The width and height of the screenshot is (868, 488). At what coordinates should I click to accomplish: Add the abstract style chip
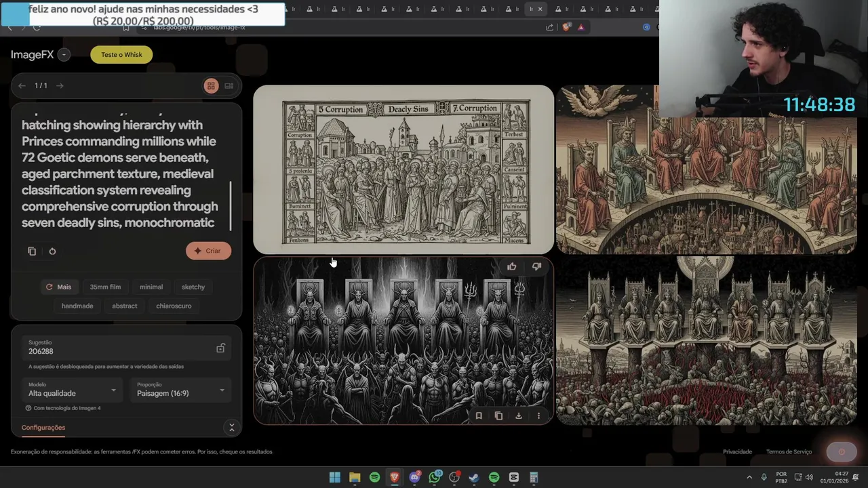coord(125,306)
